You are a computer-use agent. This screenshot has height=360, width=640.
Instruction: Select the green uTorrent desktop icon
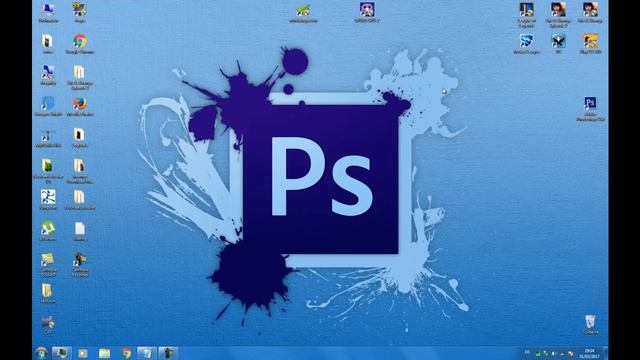tap(48, 231)
